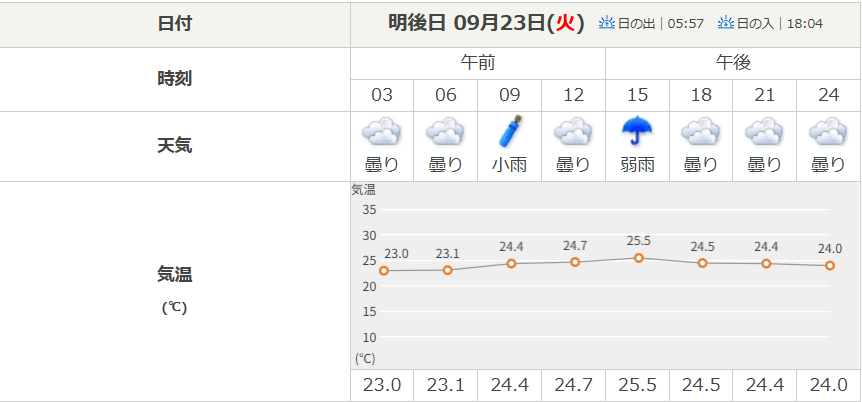Click the cloudy icon at 06 o'clock
Viewport: 862px width, 402px height.
click(446, 132)
